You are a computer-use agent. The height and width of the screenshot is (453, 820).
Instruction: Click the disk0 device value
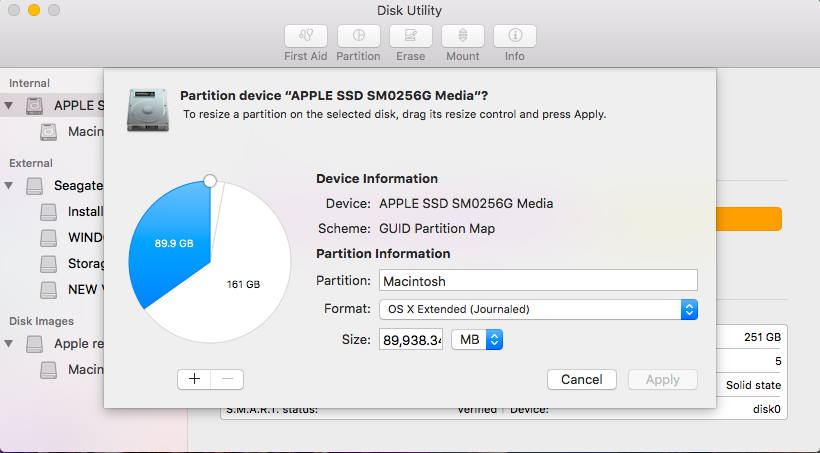(x=767, y=409)
